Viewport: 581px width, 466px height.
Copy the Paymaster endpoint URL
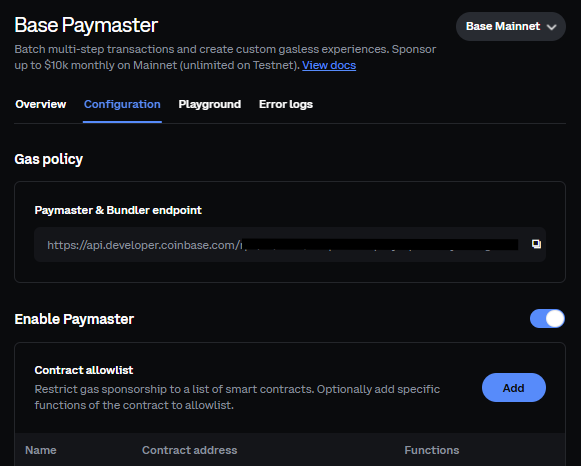[536, 244]
